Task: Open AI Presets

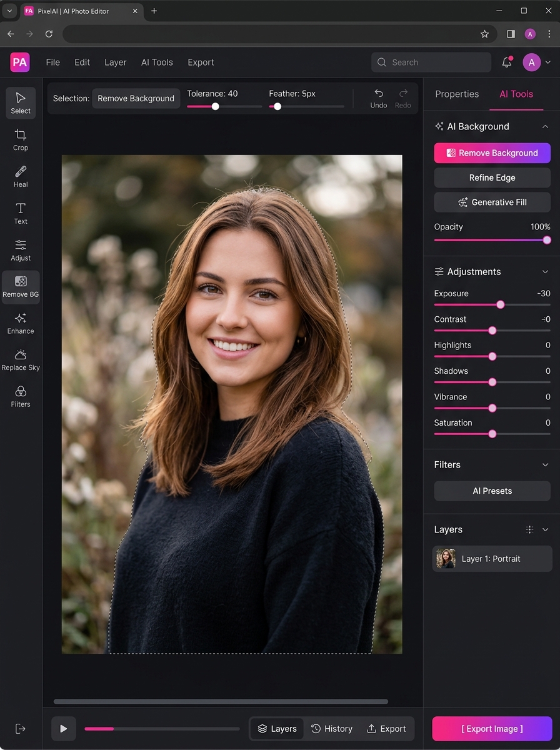Action: coord(492,491)
